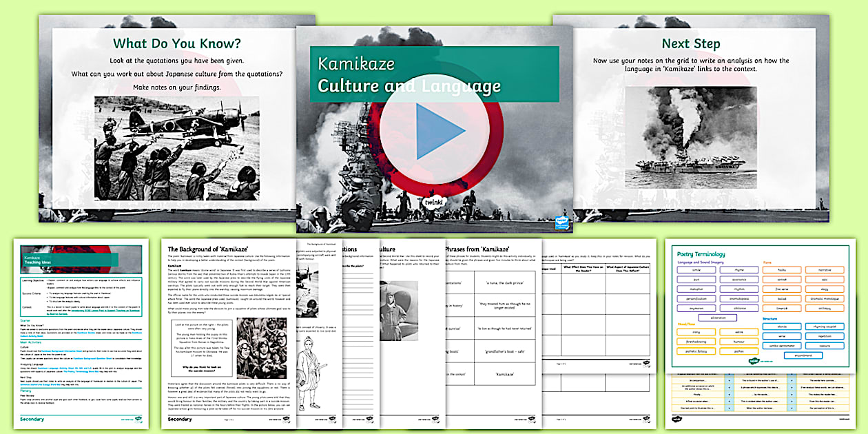Click the 'iambic pentameter' box under Structure
This screenshot has width=868, height=434.
[x=781, y=345]
